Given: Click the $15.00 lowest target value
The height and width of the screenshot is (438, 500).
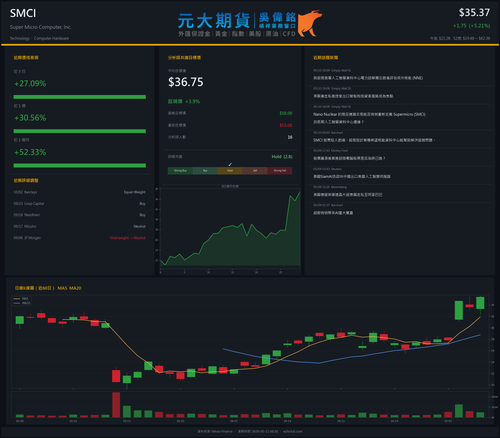Looking at the screenshot, I should point(286,125).
